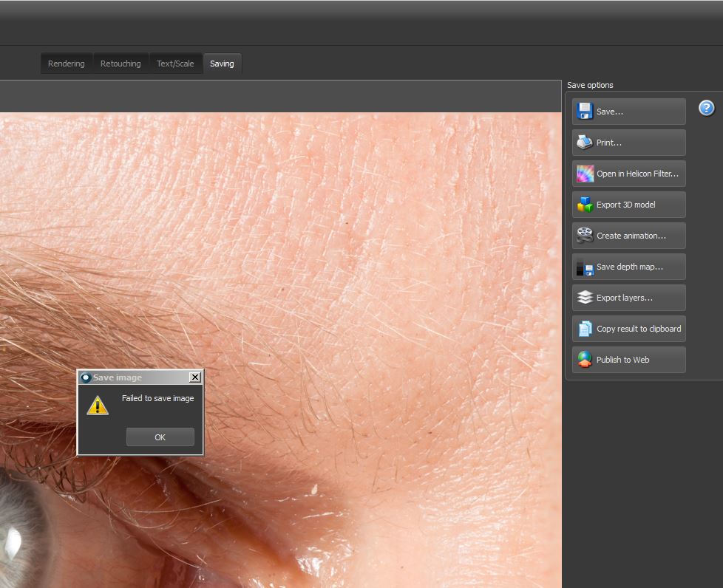Click the Save depth map... label
The height and width of the screenshot is (588, 723).
pos(629,267)
